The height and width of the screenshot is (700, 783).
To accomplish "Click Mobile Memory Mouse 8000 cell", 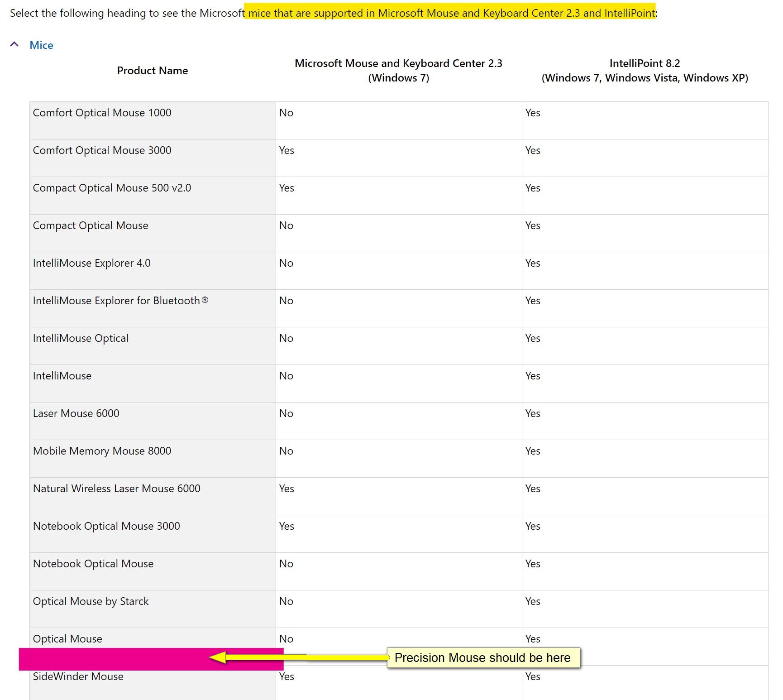I will 153,459.
